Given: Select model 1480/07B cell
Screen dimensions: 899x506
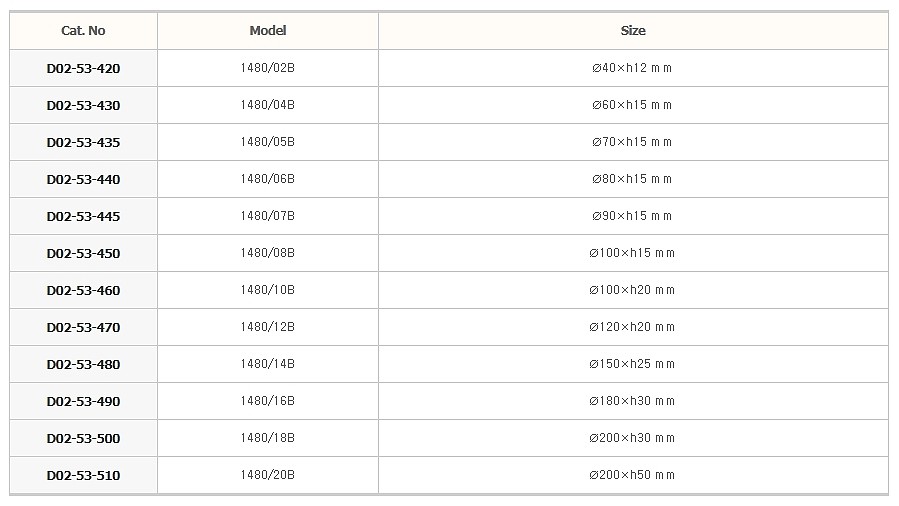Looking at the screenshot, I should click(x=268, y=216).
